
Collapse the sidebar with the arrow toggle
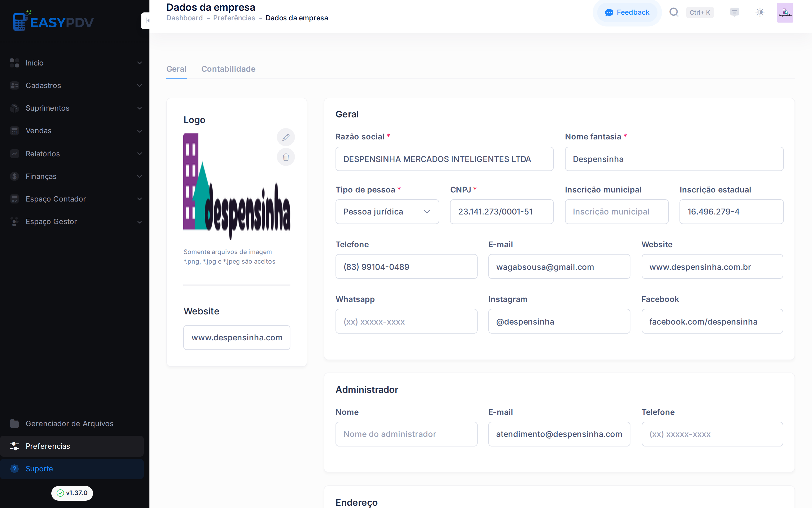[x=147, y=21]
